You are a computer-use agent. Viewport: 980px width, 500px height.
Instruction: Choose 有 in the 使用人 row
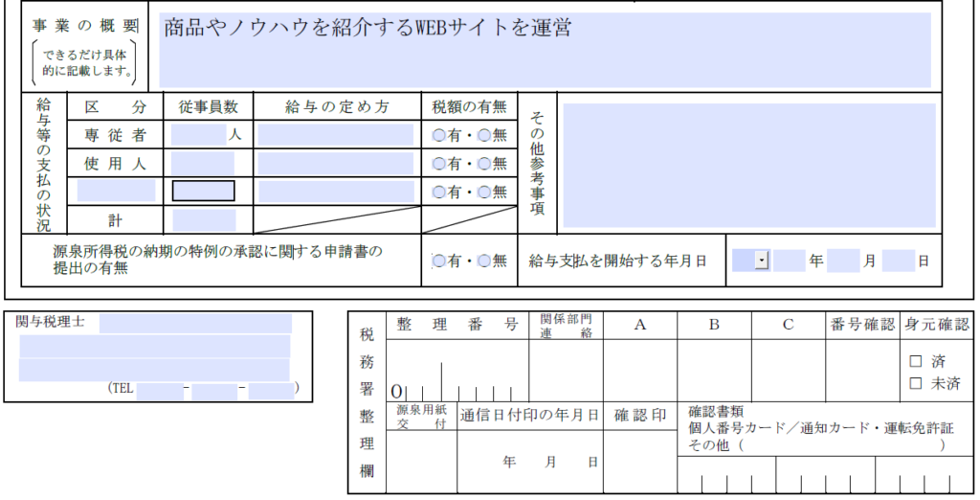coord(439,164)
